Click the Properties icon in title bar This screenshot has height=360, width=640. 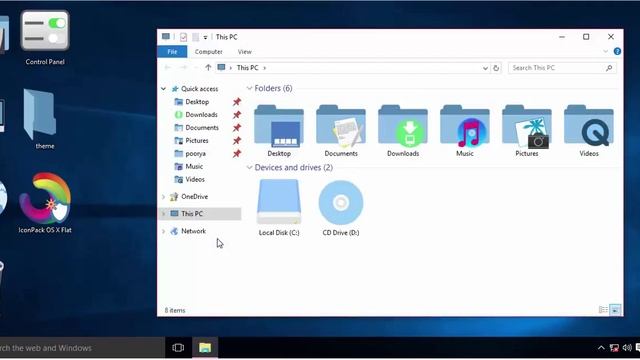pos(184,37)
